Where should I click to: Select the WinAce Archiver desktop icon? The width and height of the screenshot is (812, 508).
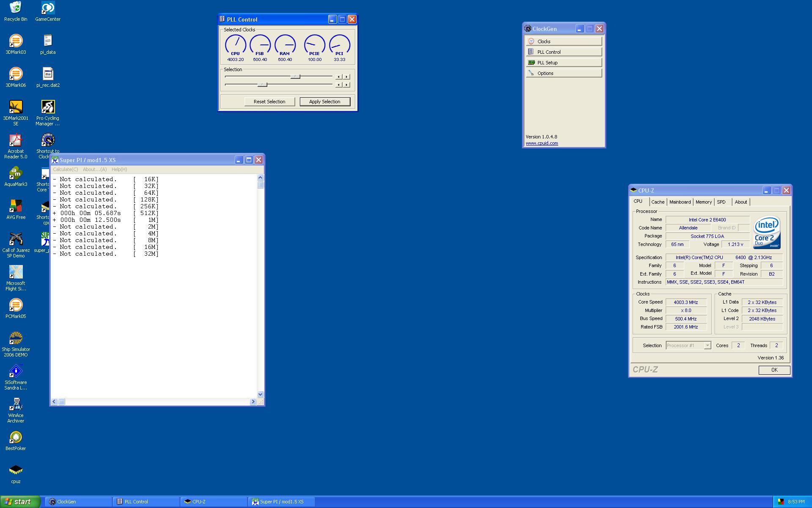(x=16, y=410)
